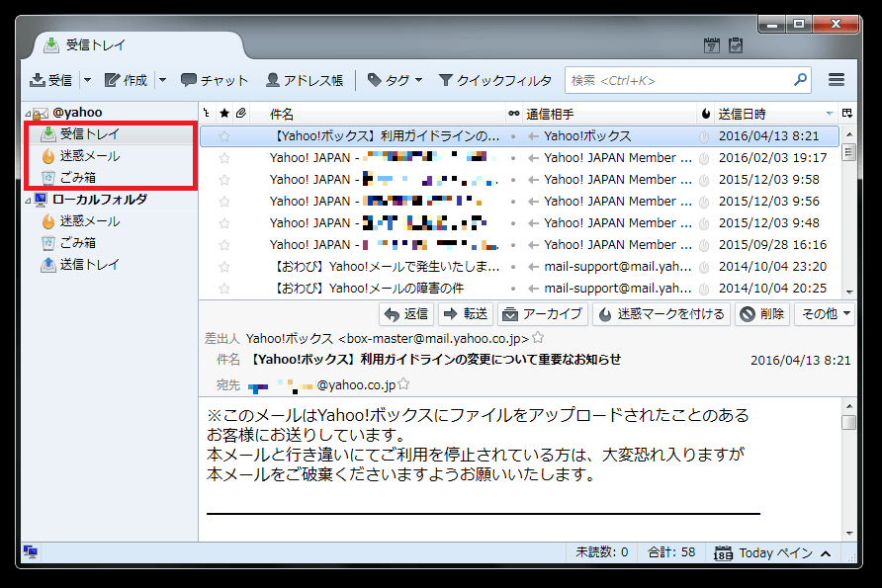
Task: Star the Yahoo!ボックス message in the list
Action: pos(224,136)
